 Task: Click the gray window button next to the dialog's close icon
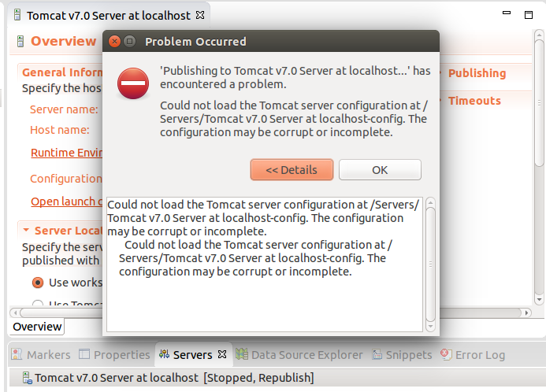tap(129, 42)
